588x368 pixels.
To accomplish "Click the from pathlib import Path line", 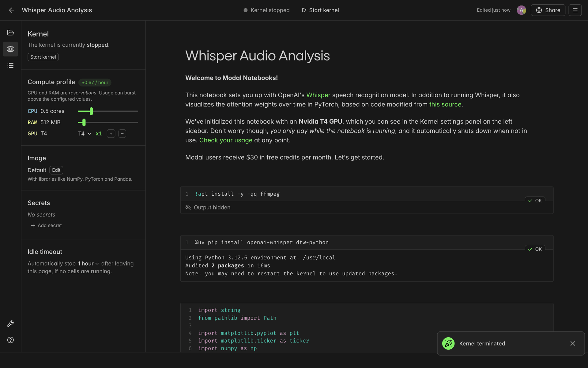I will 237,318.
